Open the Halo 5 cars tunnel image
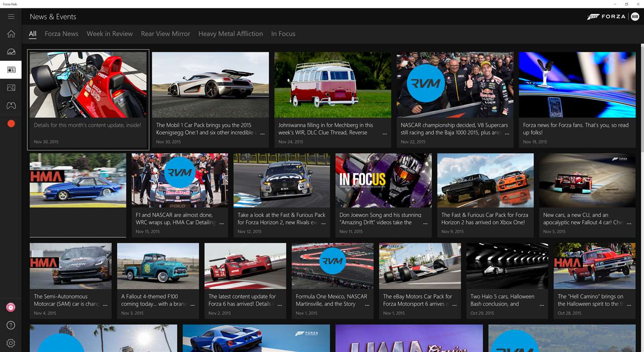 pyautogui.click(x=507, y=266)
